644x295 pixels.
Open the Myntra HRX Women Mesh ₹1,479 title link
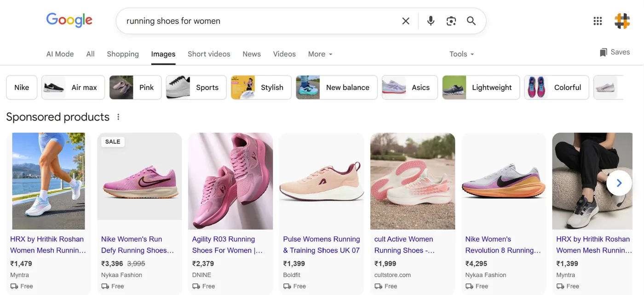pos(48,245)
